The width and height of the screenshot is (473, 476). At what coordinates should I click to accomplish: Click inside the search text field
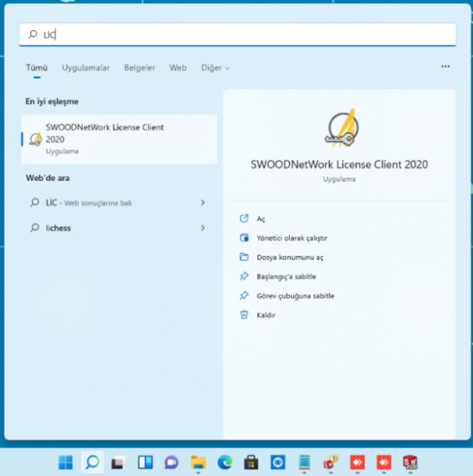(x=237, y=34)
